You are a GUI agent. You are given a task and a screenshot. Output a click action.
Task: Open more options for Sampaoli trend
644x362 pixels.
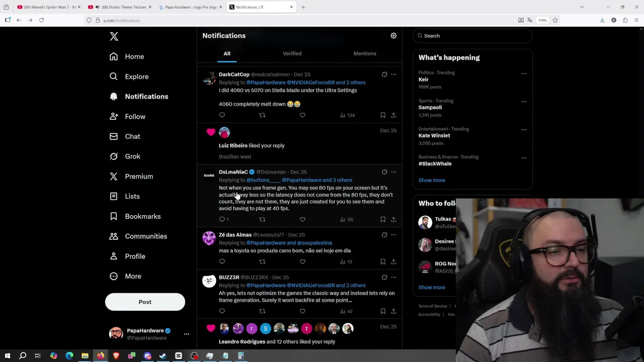coord(524,102)
